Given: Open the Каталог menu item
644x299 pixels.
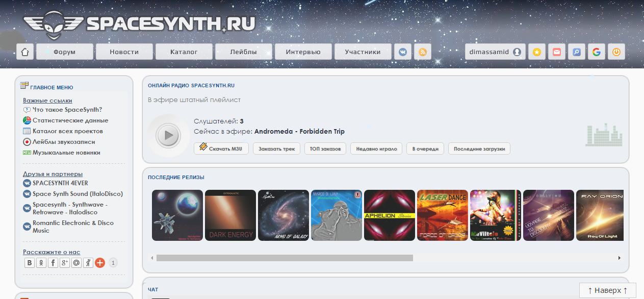Looking at the screenshot, I should pyautogui.click(x=184, y=52).
